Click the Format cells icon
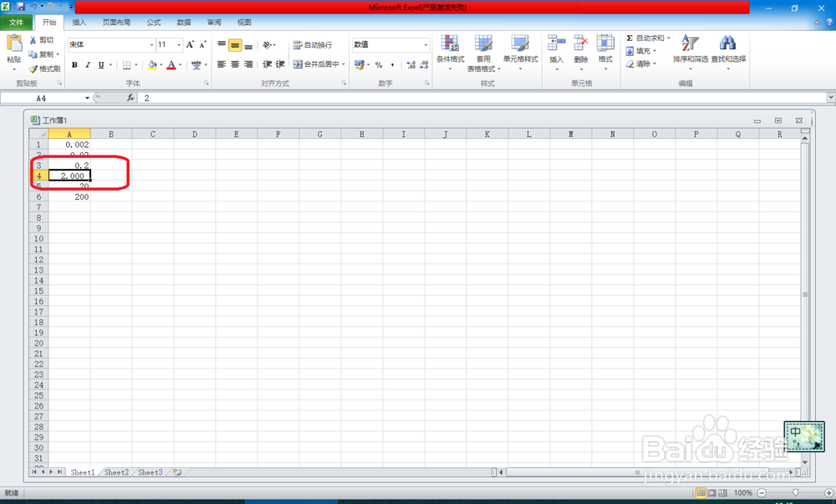836x504 pixels. tap(605, 43)
